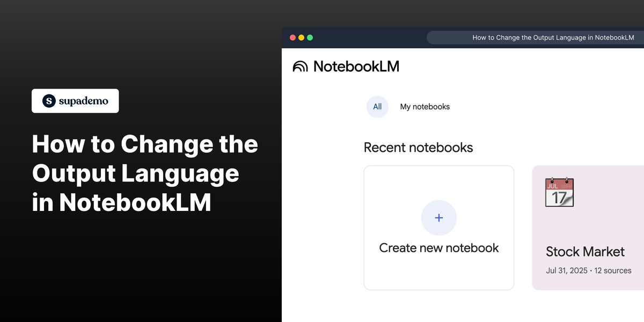Open the calendar emoji on Stock Market notebook
This screenshot has width=644, height=322.
[559, 193]
